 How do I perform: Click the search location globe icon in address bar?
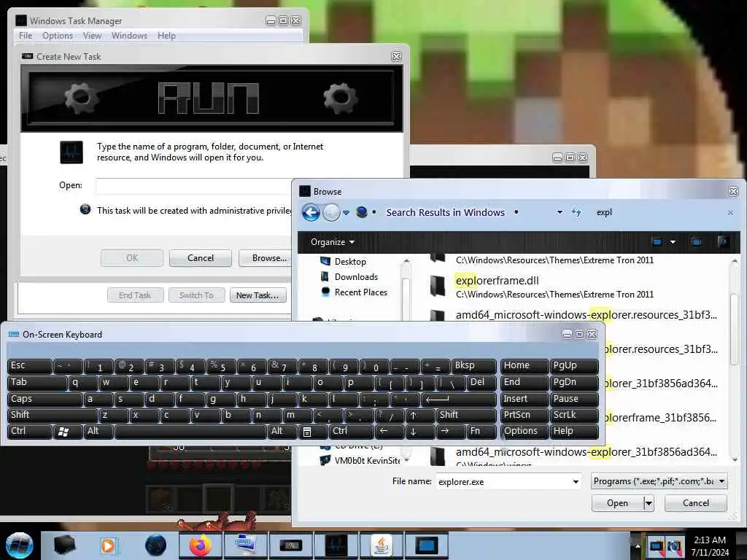pyautogui.click(x=362, y=212)
